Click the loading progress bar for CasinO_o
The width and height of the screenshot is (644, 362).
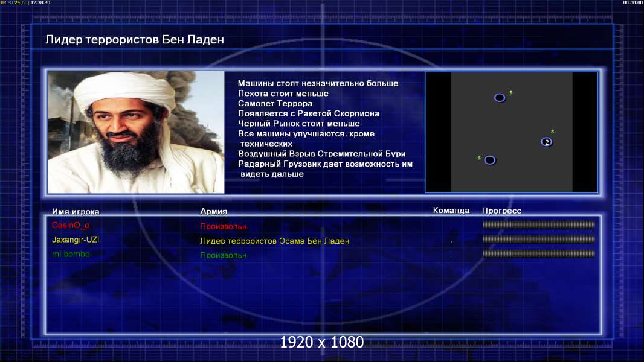(x=539, y=225)
